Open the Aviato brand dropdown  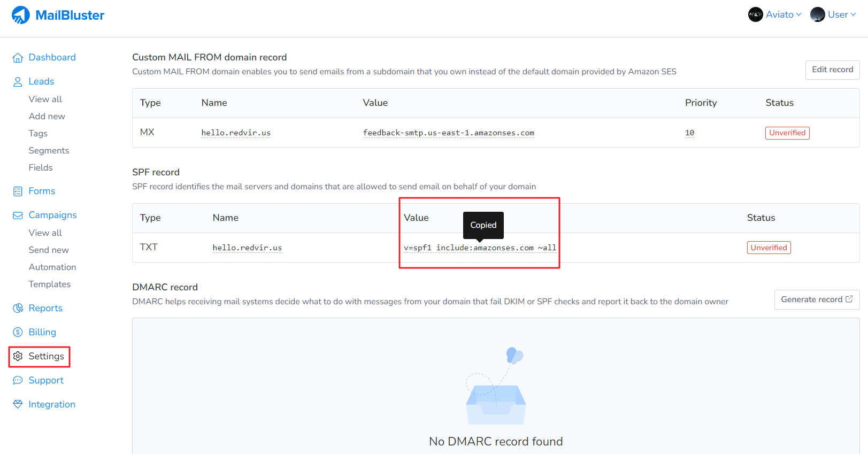click(775, 15)
